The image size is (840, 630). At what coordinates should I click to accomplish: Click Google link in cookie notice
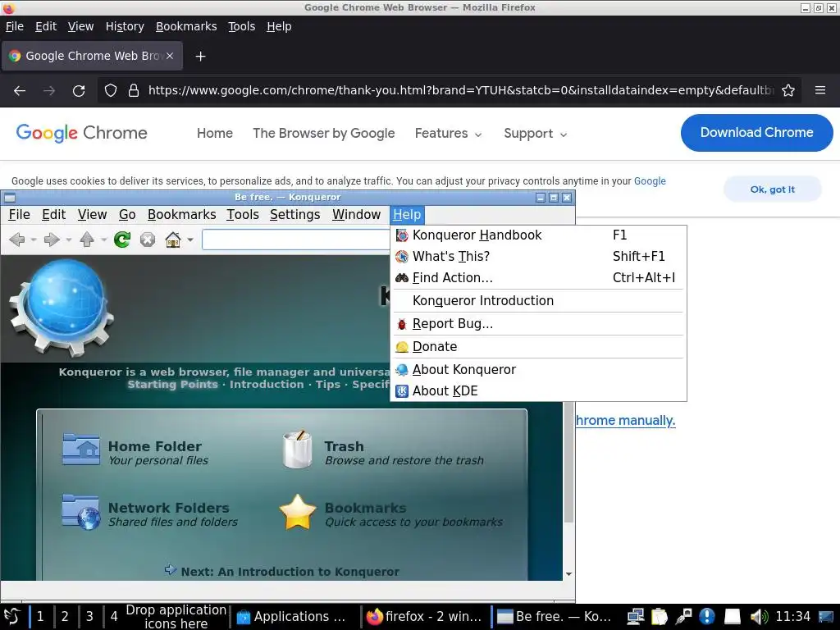(x=650, y=181)
